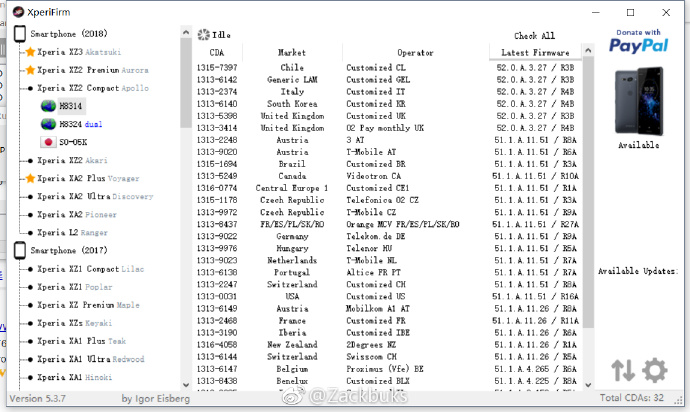Select the SO-05K model entry

point(73,142)
